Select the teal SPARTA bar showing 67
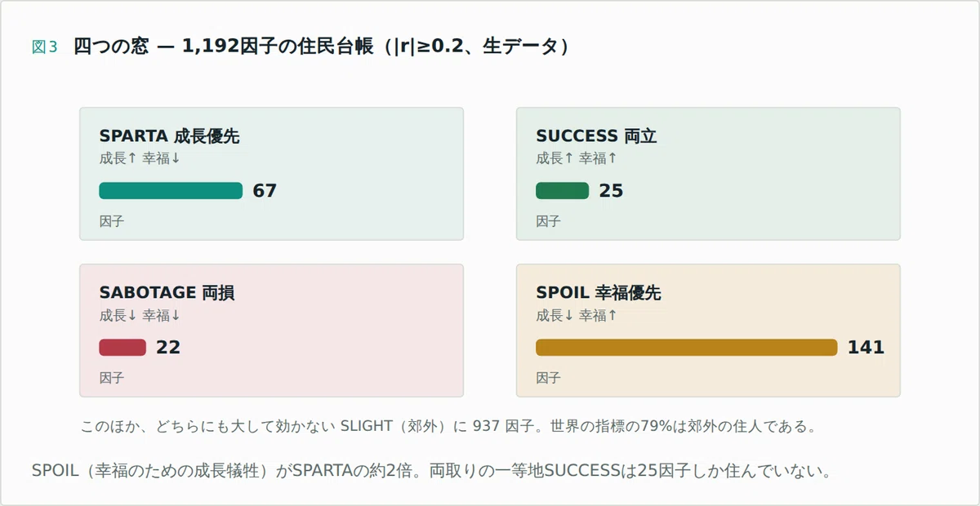This screenshot has width=980, height=506. click(x=171, y=191)
